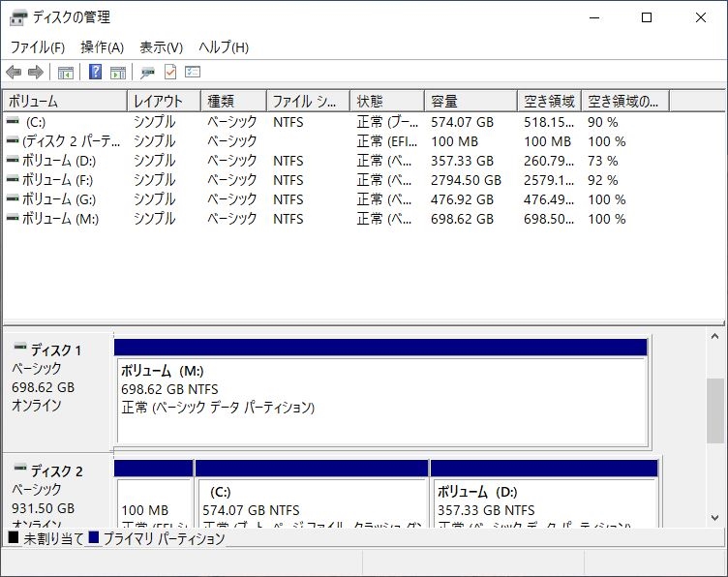Click the drive icon of ボリューム (G:) row
728x577 pixels.
[13, 198]
